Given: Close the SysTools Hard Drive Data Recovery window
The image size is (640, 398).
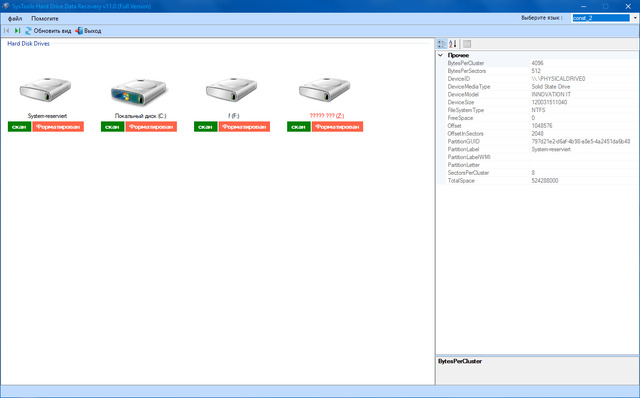Looking at the screenshot, I should [x=628, y=6].
